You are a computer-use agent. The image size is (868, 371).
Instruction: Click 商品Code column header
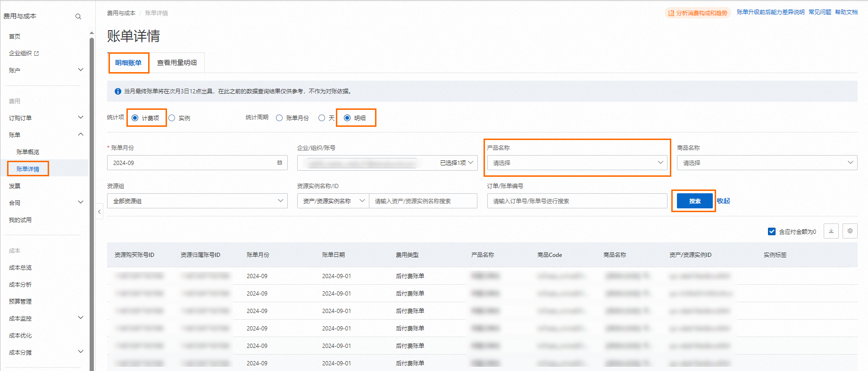pos(550,255)
